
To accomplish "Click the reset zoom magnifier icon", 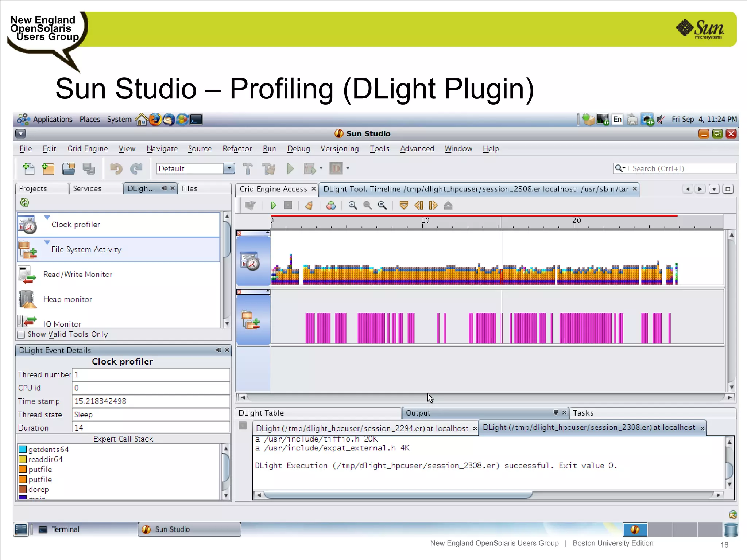I will coord(382,206).
